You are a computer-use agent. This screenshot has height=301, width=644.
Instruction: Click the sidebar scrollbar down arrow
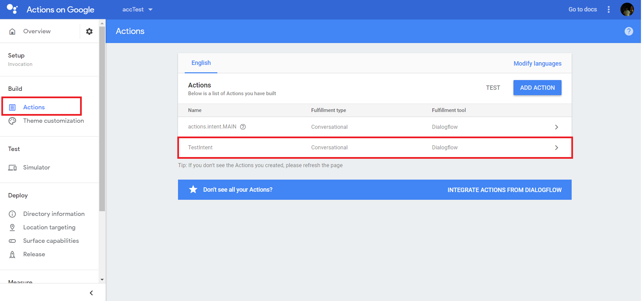click(102, 280)
